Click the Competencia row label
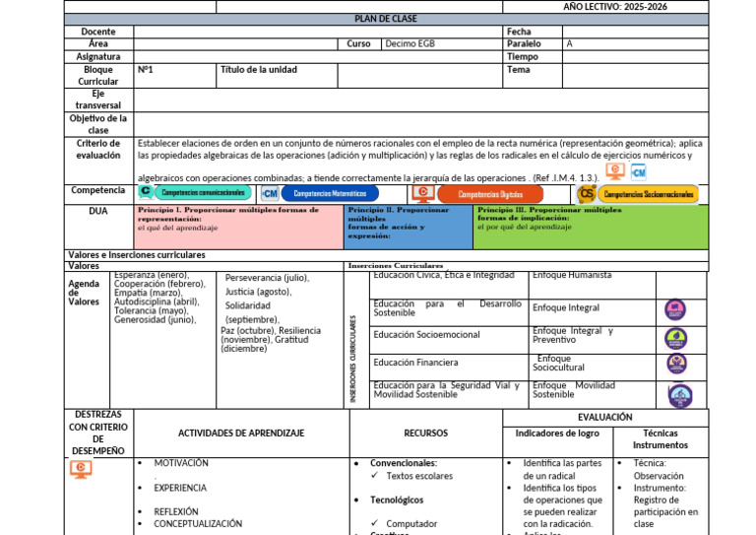The image size is (756, 535). (97, 190)
